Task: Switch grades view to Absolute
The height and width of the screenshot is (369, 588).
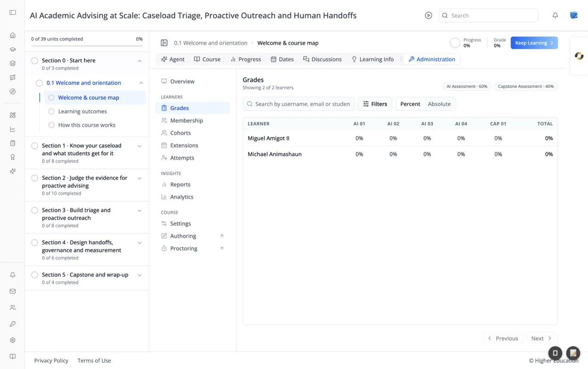Action: point(439,104)
